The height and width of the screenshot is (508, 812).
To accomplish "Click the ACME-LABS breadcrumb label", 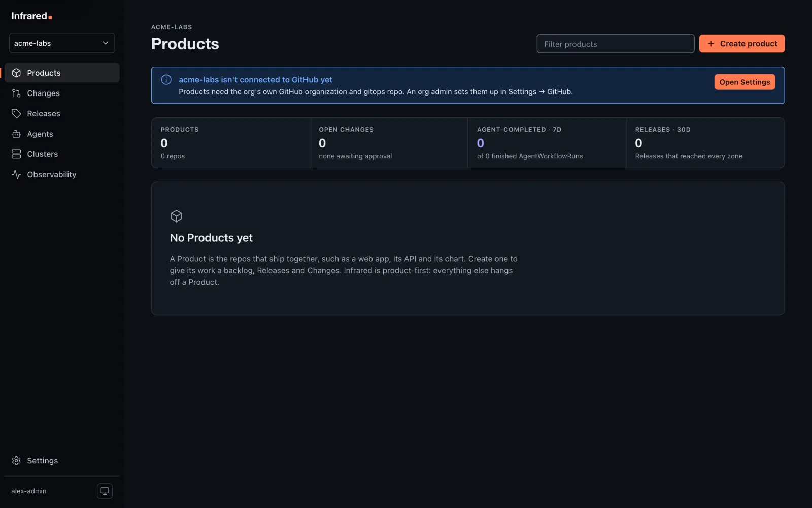I will (x=172, y=27).
